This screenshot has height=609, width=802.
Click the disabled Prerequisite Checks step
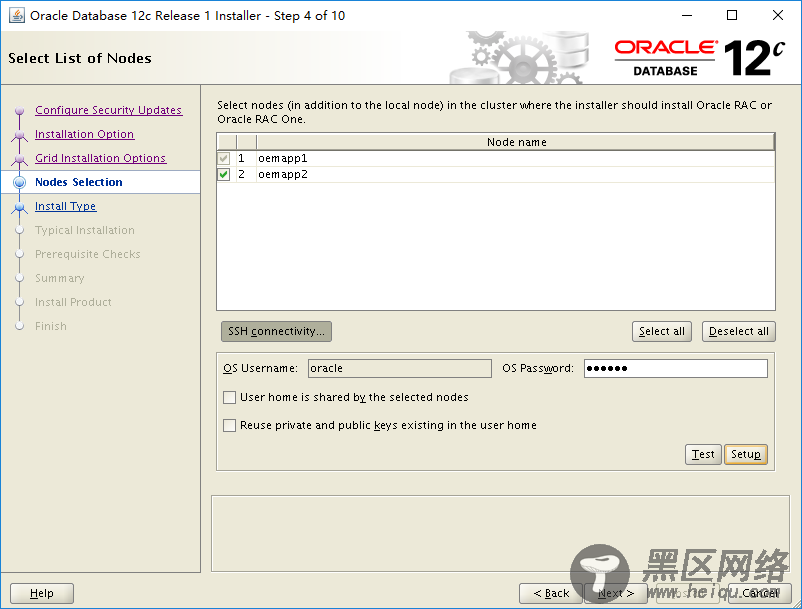tap(87, 254)
